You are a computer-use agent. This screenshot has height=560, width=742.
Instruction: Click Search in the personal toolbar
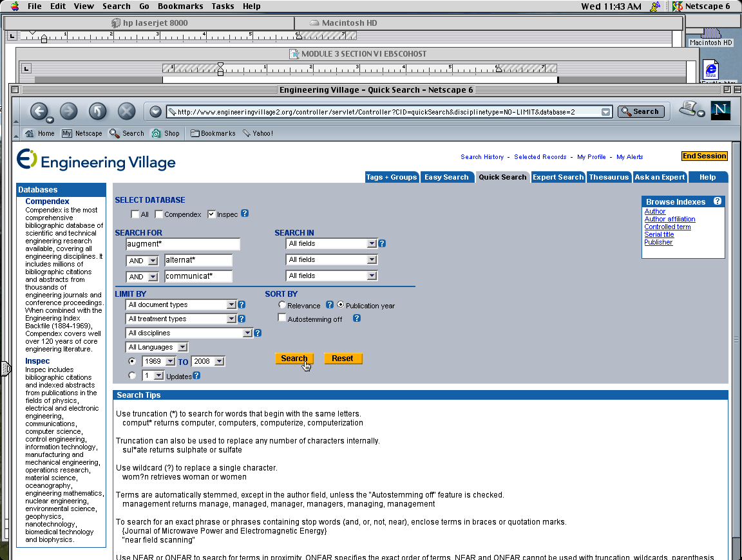[127, 133]
